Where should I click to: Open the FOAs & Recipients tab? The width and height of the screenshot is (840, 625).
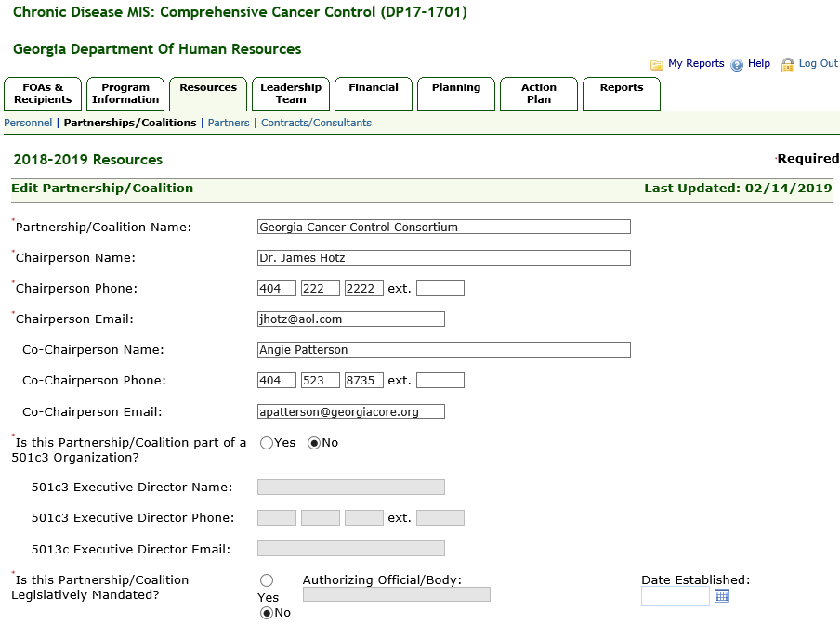tap(43, 93)
